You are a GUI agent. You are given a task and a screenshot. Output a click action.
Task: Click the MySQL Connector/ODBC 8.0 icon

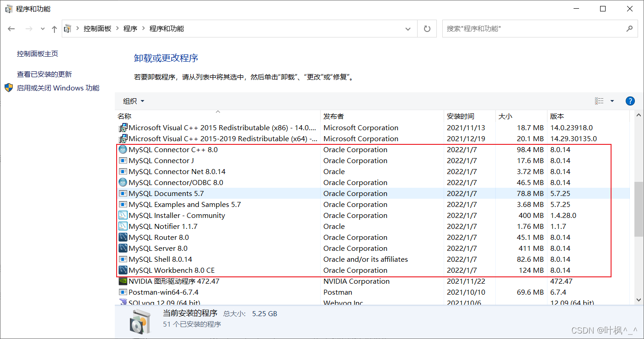tap(123, 182)
